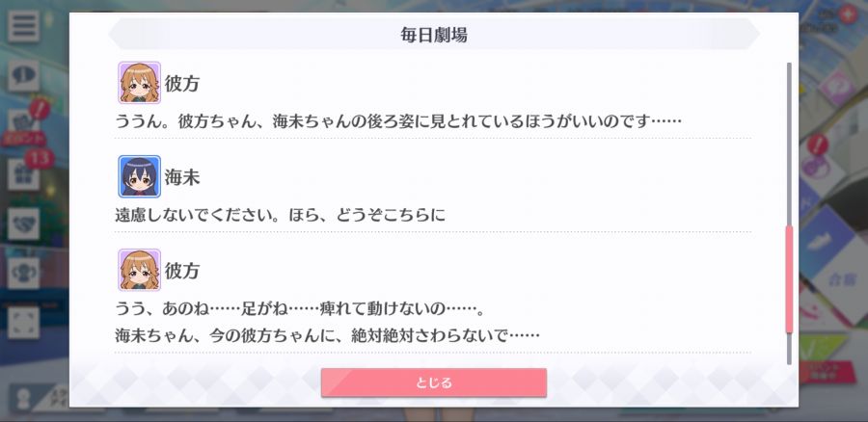The height and width of the screenshot is (422, 868).
Task: Open the chat speech-bubble icon
Action: (23, 76)
